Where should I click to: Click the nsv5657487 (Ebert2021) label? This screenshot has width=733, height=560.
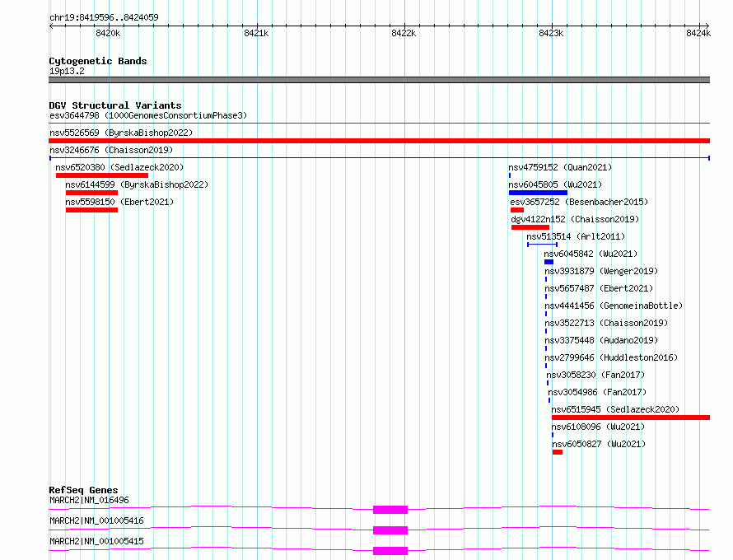pyautogui.click(x=600, y=288)
